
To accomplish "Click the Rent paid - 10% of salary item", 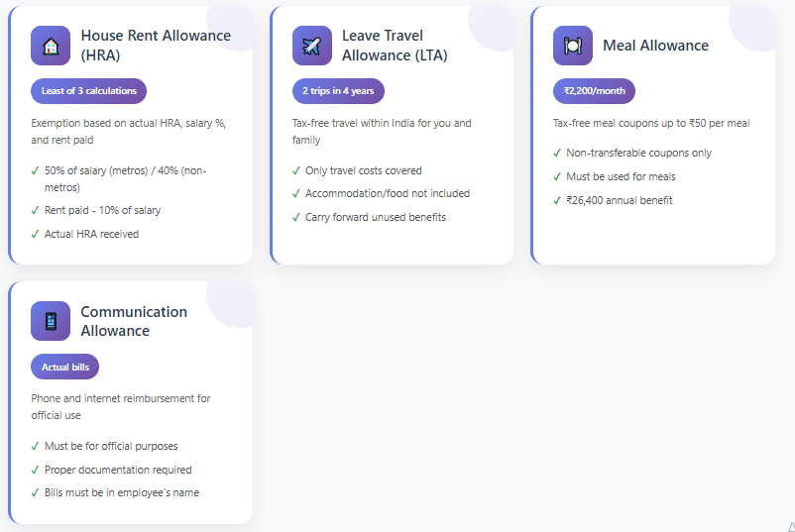I will point(102,210).
